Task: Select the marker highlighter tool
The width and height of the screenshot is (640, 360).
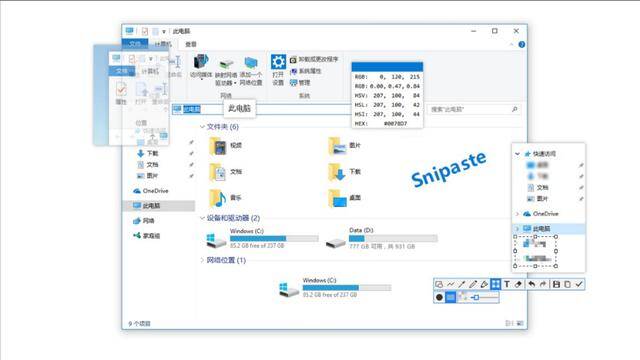Action: click(x=484, y=284)
